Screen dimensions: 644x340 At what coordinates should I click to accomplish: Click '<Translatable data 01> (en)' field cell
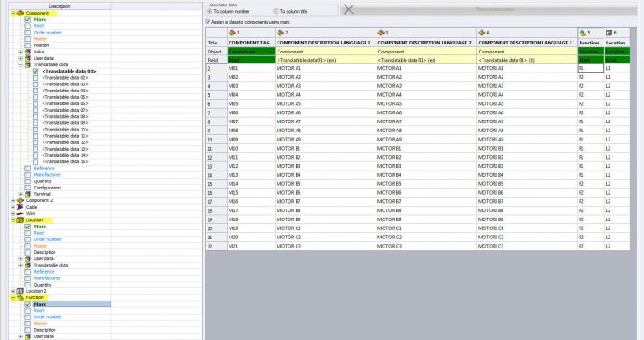326,60
